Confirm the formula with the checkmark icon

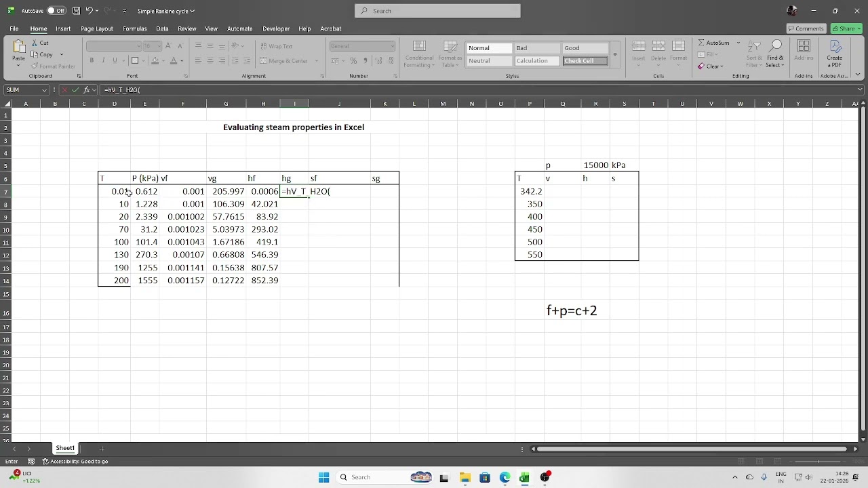(x=75, y=89)
